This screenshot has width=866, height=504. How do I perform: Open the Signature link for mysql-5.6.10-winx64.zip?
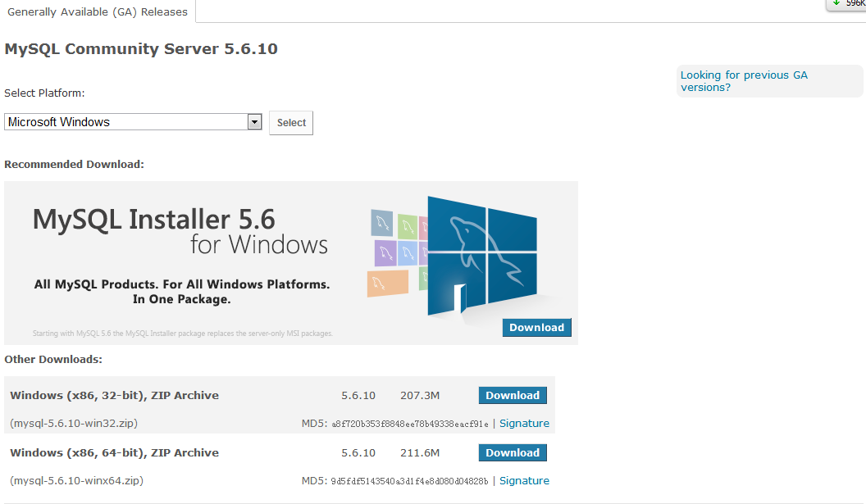524,481
